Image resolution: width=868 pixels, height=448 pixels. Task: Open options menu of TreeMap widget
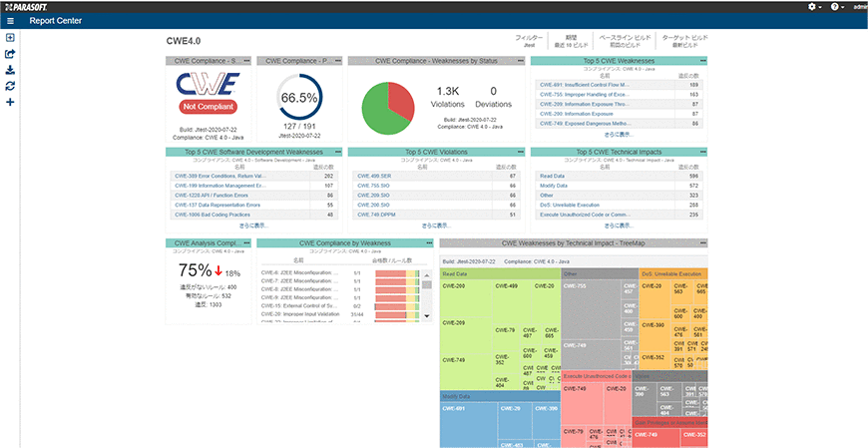[x=703, y=242]
